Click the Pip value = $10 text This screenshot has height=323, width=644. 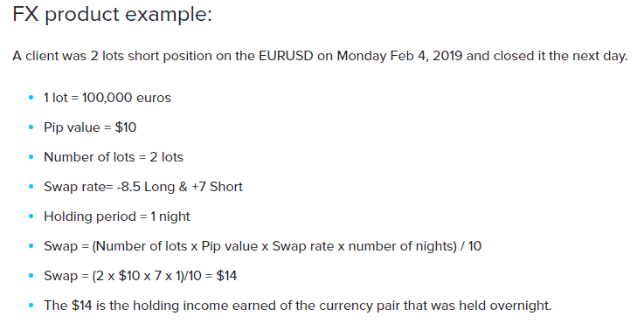(x=90, y=127)
